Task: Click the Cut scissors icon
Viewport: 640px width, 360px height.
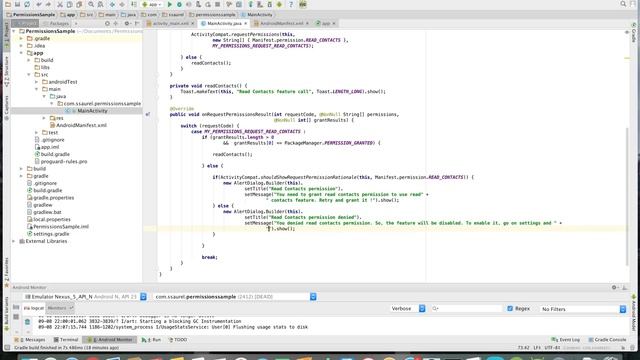Action: pyautogui.click(x=60, y=4)
